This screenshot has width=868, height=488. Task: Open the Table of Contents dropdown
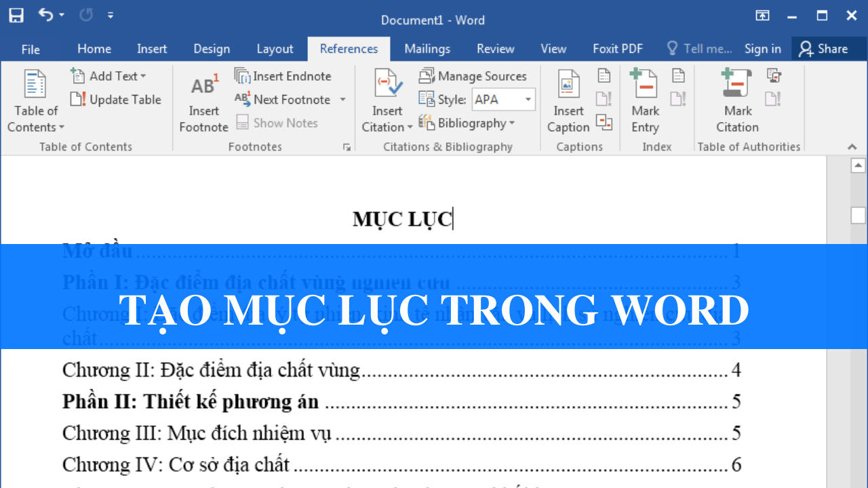point(36,101)
